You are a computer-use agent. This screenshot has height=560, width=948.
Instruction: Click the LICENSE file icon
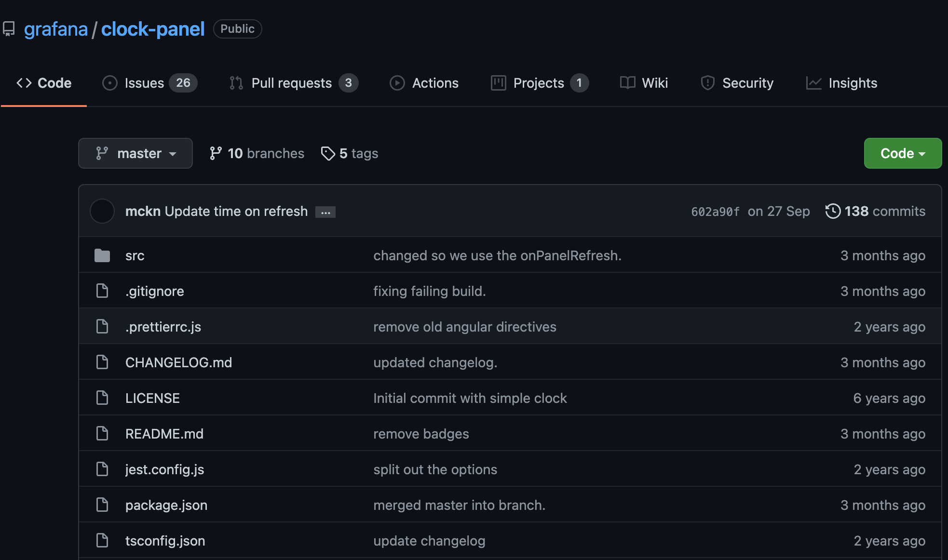102,398
